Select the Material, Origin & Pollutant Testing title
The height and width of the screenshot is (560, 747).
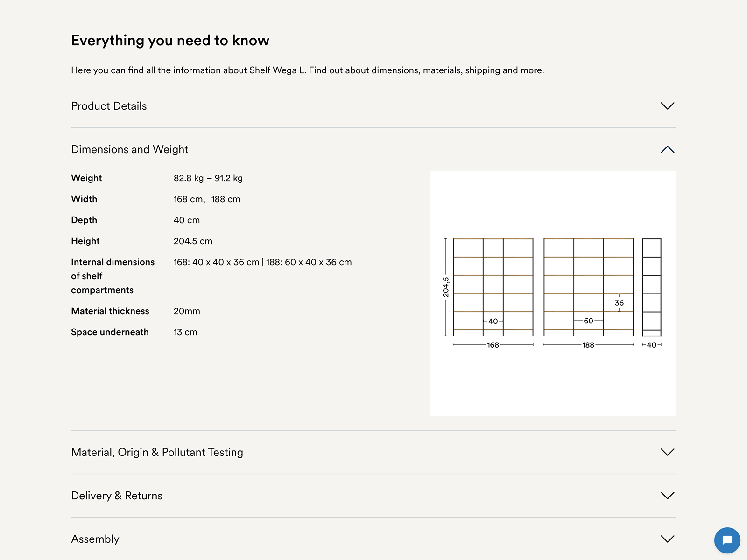(x=157, y=452)
